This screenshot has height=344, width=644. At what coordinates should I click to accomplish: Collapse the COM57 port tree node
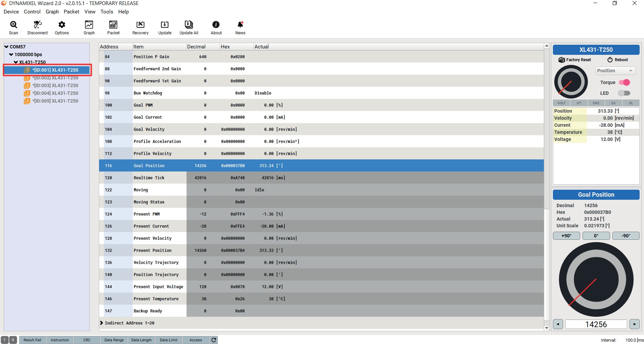pos(6,47)
